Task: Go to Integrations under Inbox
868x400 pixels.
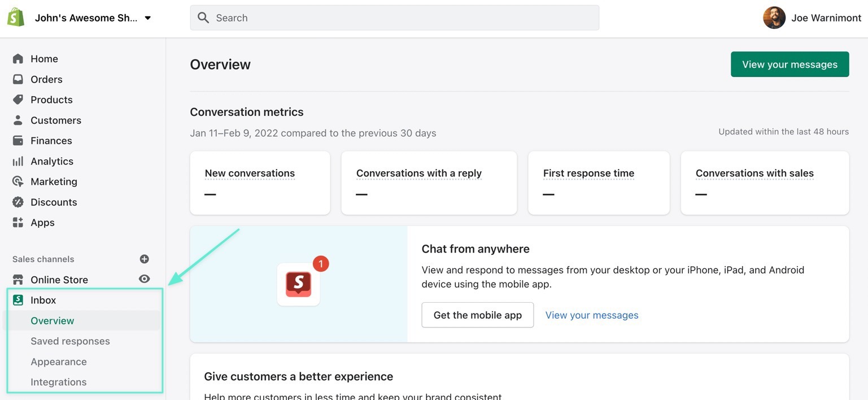Action: (59, 382)
